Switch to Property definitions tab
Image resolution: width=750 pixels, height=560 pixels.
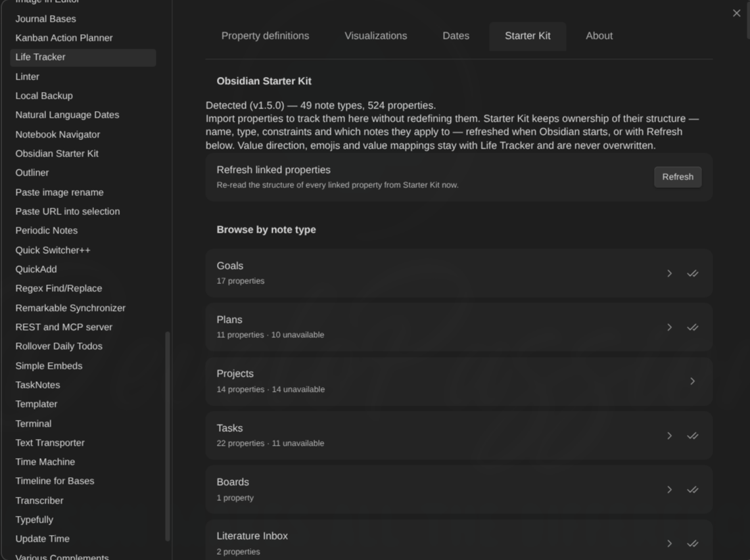(265, 36)
